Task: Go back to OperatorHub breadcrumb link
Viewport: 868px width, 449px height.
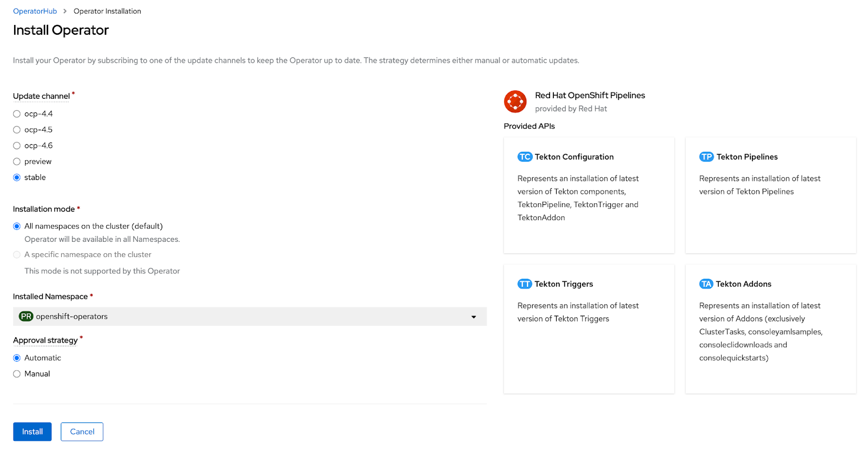Action: coord(35,11)
